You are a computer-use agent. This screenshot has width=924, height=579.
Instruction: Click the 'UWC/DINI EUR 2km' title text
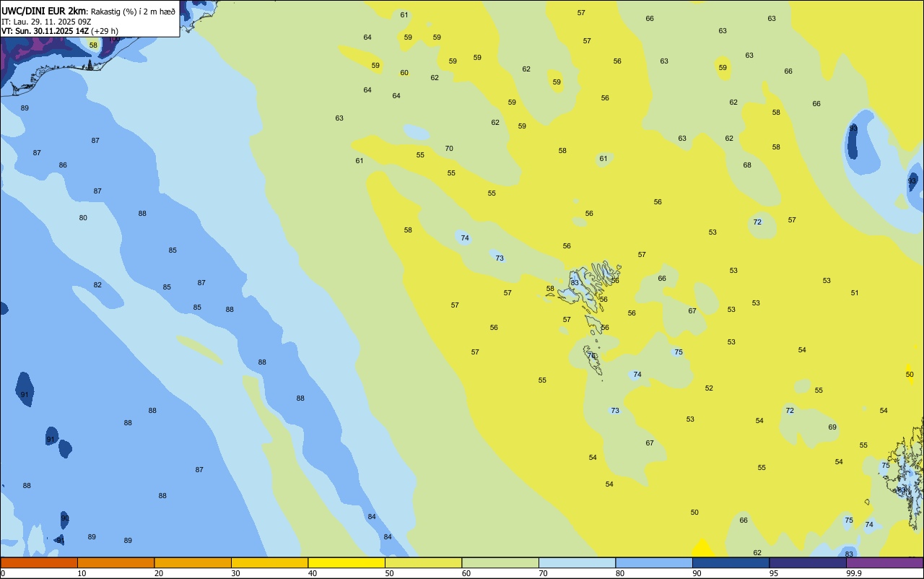point(43,10)
